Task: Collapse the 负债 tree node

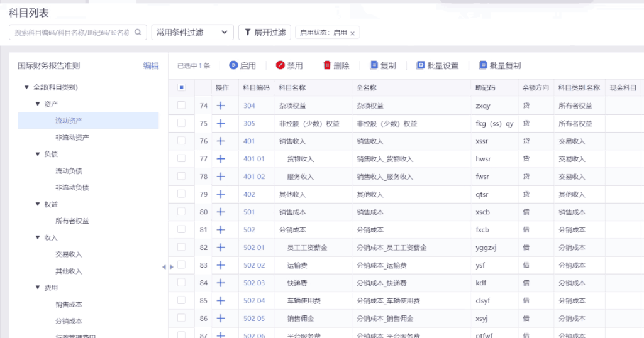Action: point(37,154)
